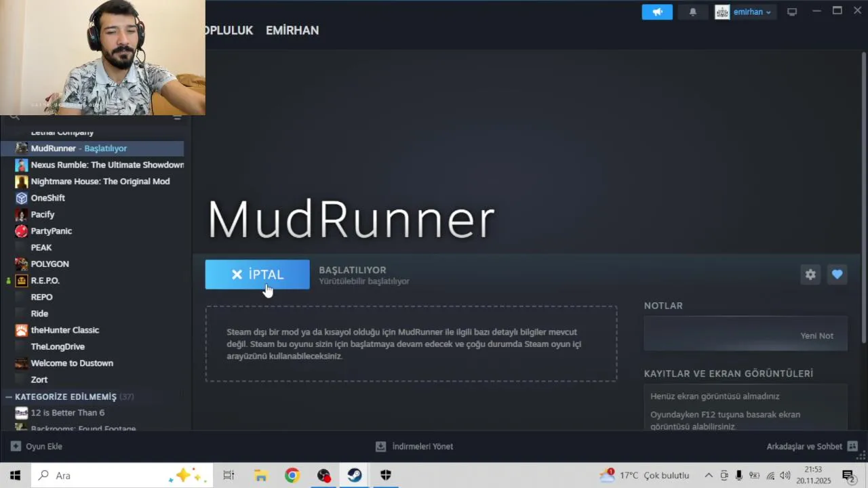Click the PartyPanic red icon
The height and width of the screenshot is (488, 868).
22,231
